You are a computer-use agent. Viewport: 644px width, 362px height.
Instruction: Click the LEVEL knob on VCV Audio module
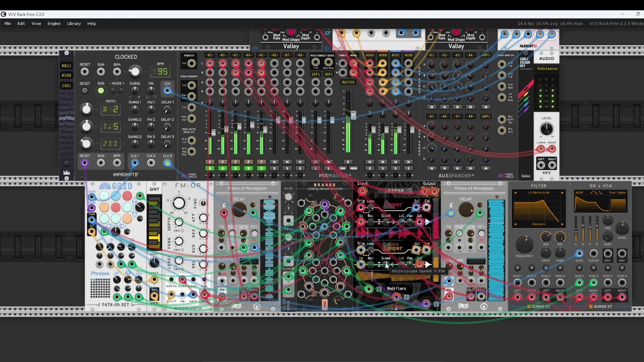[546, 129]
